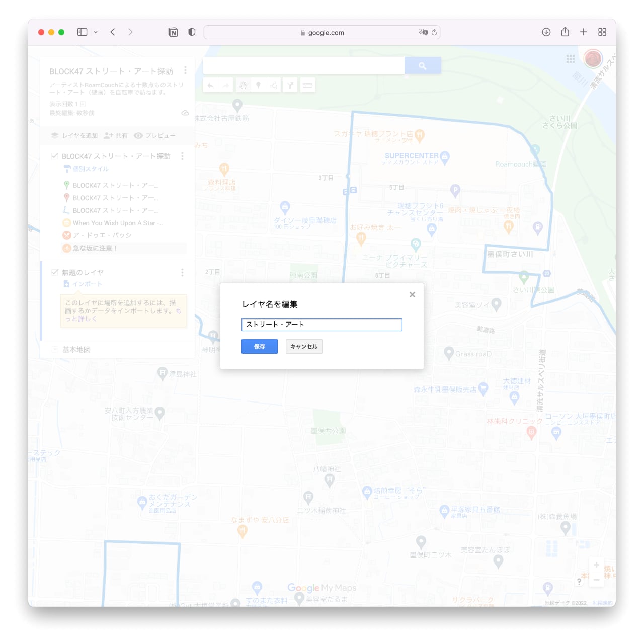Select the draw line tool
Image resolution: width=644 pixels, height=644 pixels.
(x=274, y=86)
